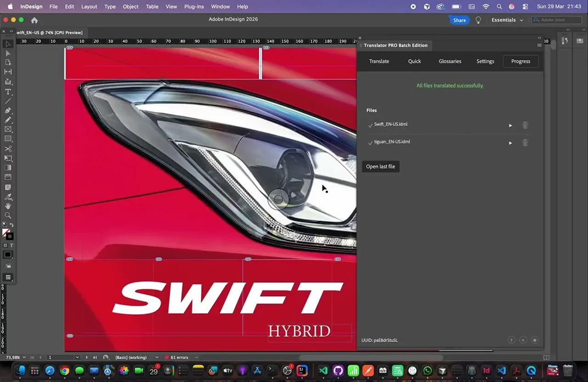Open the Settings tab in Translator panel

(485, 61)
